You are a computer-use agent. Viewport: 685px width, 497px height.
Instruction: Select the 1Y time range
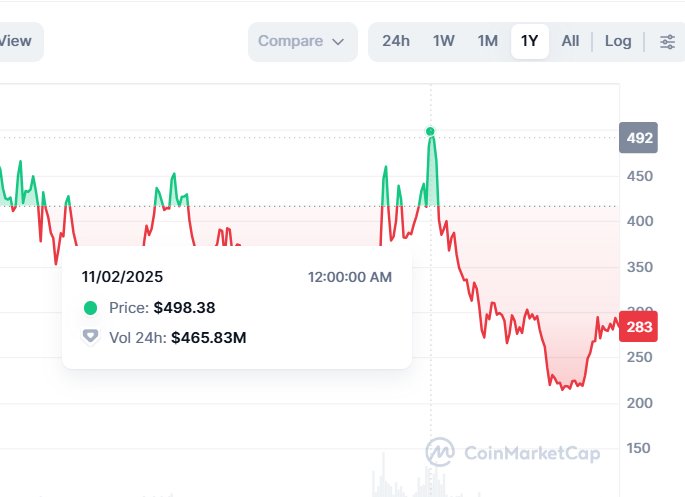530,41
